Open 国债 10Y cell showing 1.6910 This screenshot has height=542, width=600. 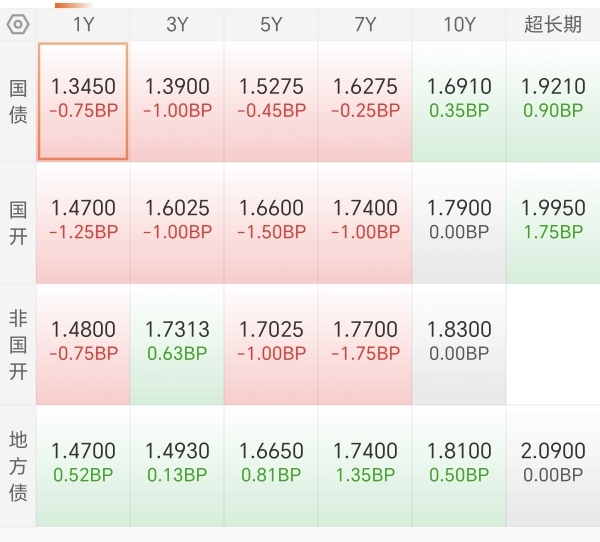click(459, 101)
